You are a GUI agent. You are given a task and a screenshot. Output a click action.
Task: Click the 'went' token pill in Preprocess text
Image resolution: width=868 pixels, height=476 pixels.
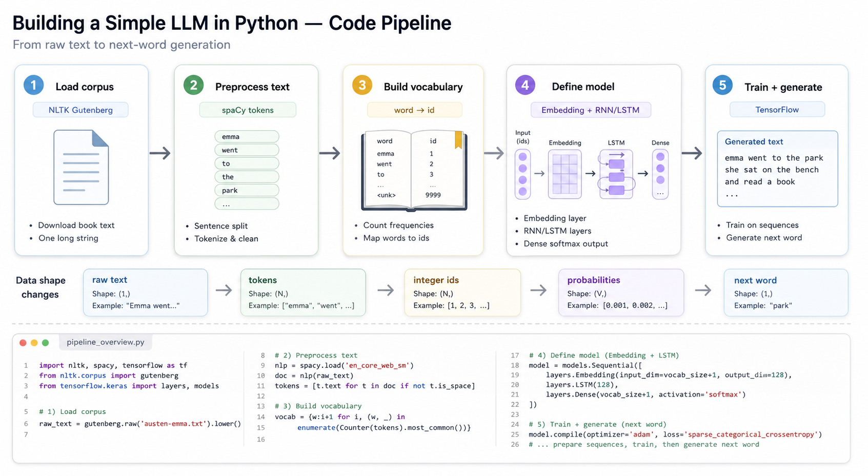tap(247, 150)
